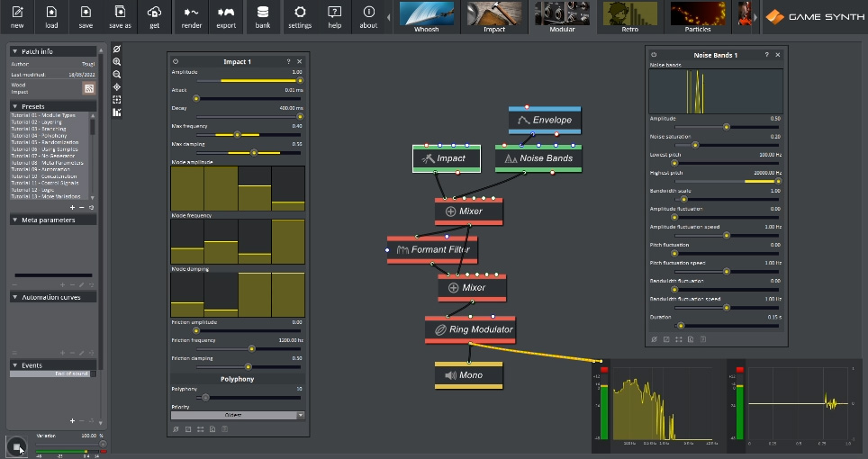The width and height of the screenshot is (868, 459).
Task: Click the Noise bands spectrum display
Action: coord(716,91)
